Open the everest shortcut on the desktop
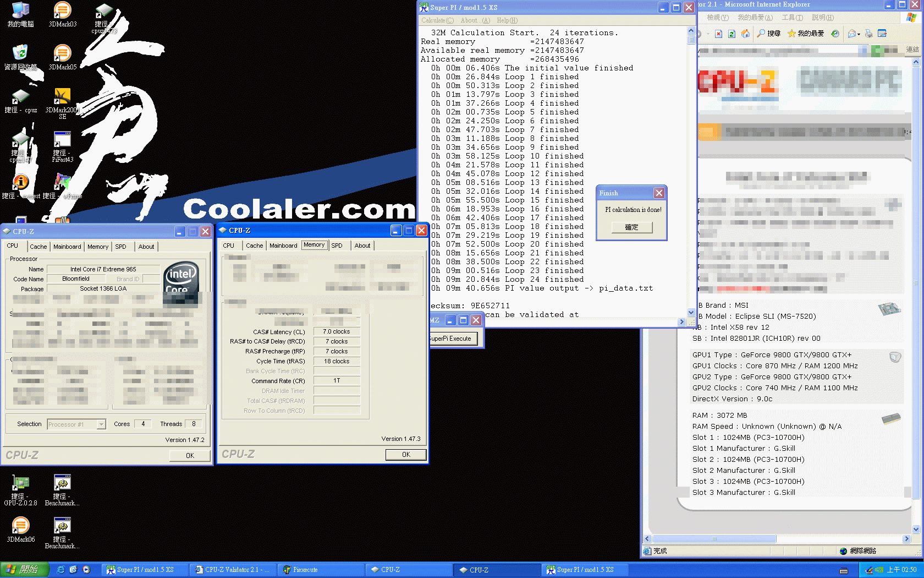924x578 pixels. [x=20, y=187]
